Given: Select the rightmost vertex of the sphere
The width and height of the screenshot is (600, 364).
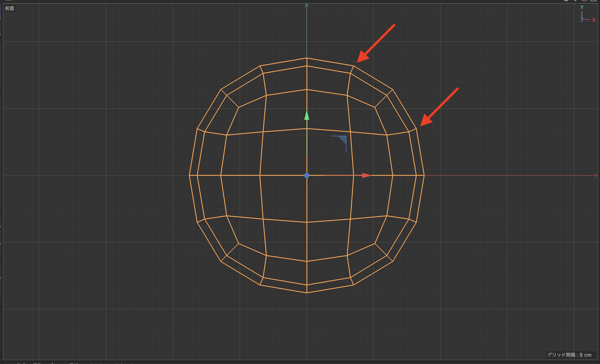Looking at the screenshot, I should point(424,175).
